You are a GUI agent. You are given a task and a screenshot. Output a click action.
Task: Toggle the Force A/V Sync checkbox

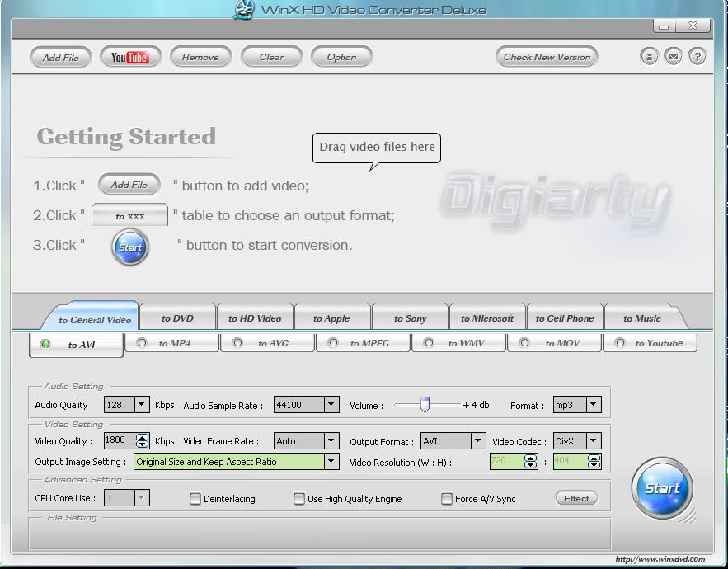[447, 499]
